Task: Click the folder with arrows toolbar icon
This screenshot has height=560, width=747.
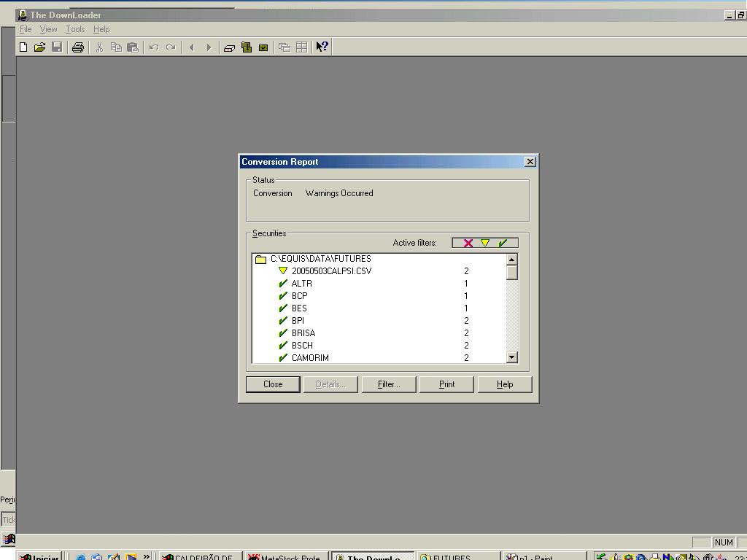Action: (247, 47)
